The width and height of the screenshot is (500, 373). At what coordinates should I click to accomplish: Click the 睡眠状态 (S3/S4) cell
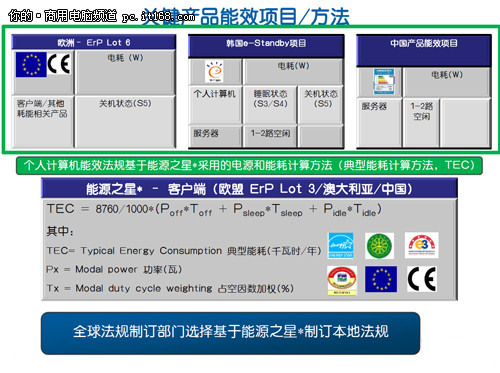pos(270,105)
